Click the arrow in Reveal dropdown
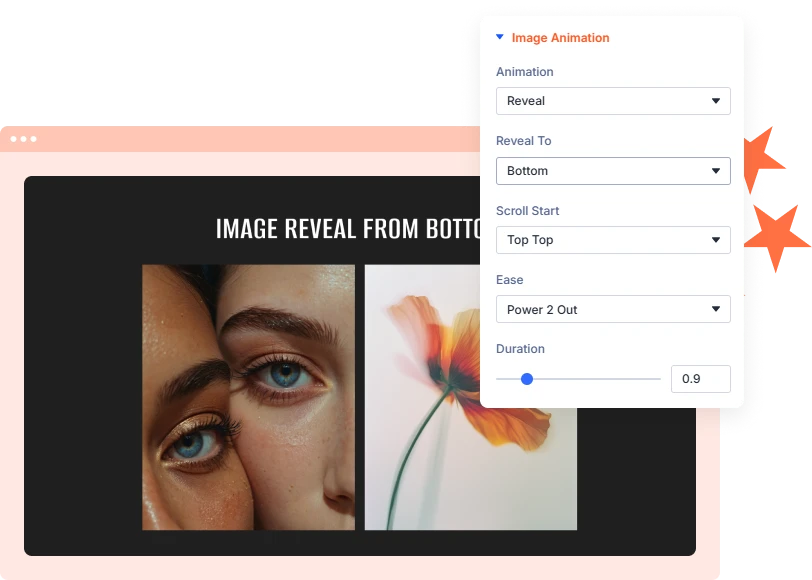Image resolution: width=812 pixels, height=580 pixels. 716,101
